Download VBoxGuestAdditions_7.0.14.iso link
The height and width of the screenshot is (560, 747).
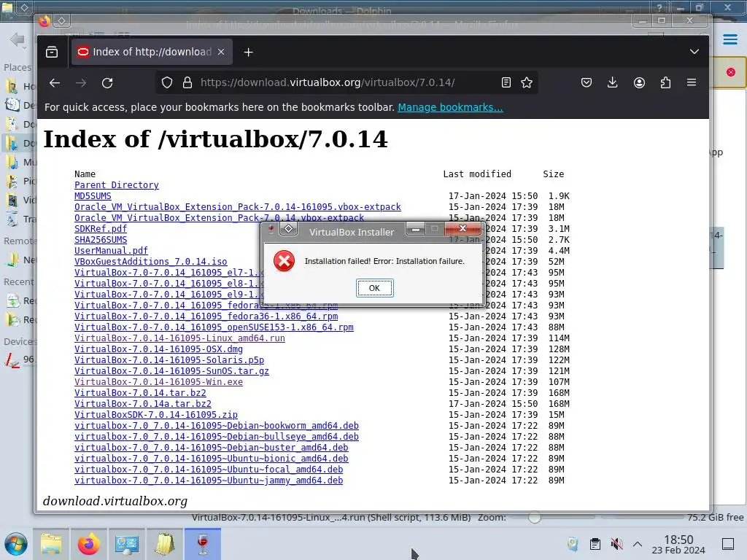[x=150, y=262]
